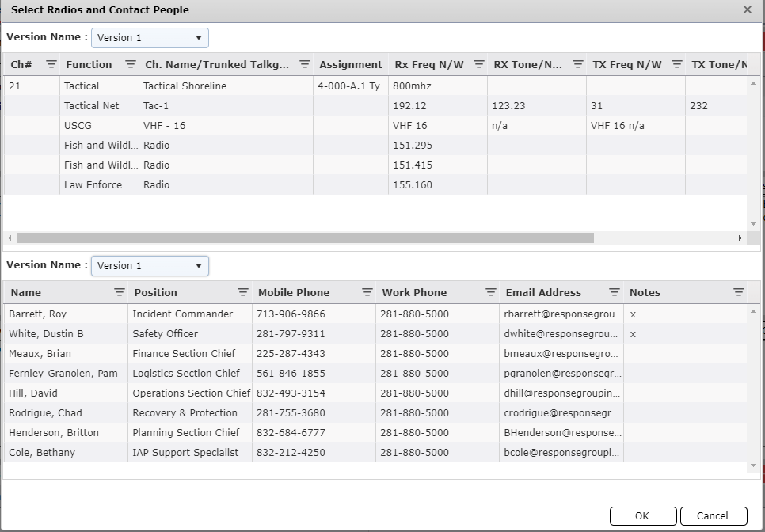The width and height of the screenshot is (765, 532).
Task: Sort by Rx Freq N/W column header
Action: click(x=428, y=64)
